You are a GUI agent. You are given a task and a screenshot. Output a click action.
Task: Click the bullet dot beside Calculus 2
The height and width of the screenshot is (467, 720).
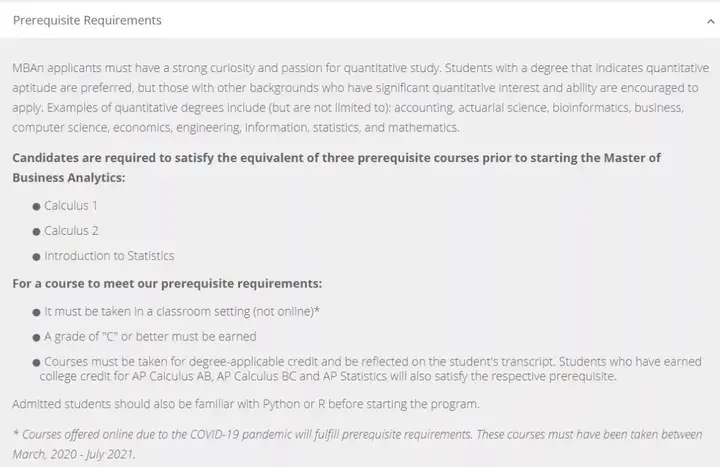[36, 231]
